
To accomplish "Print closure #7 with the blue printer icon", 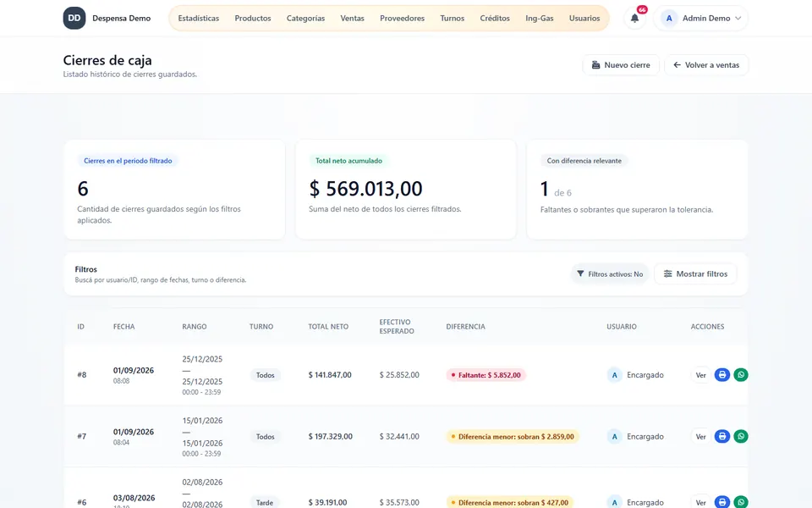I will tap(721, 437).
